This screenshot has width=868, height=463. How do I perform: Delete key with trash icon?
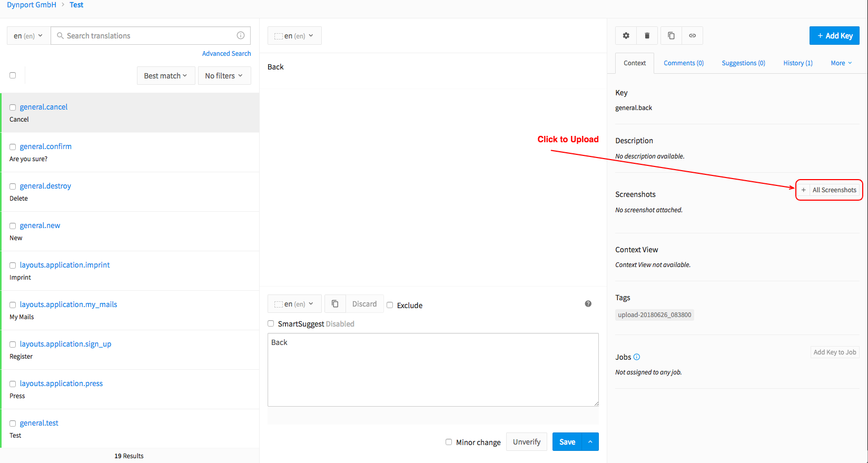click(647, 36)
